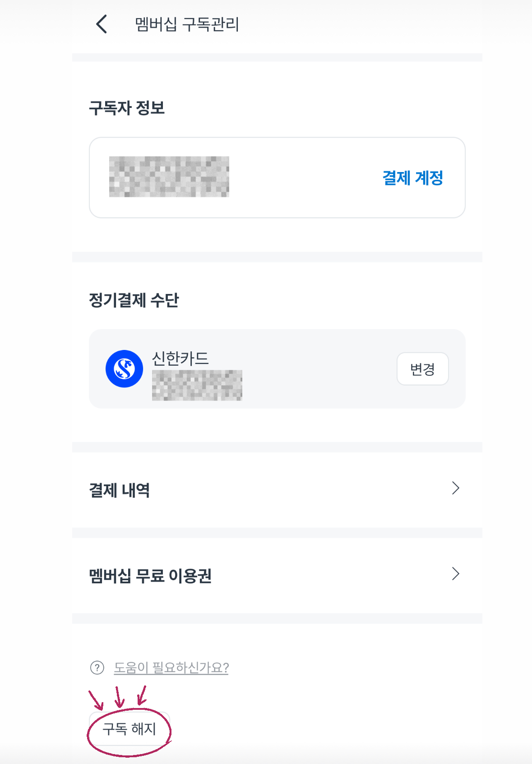Image resolution: width=532 pixels, height=764 pixels.
Task: Click the 정기결제 수단 section heading
Action: [x=134, y=300]
